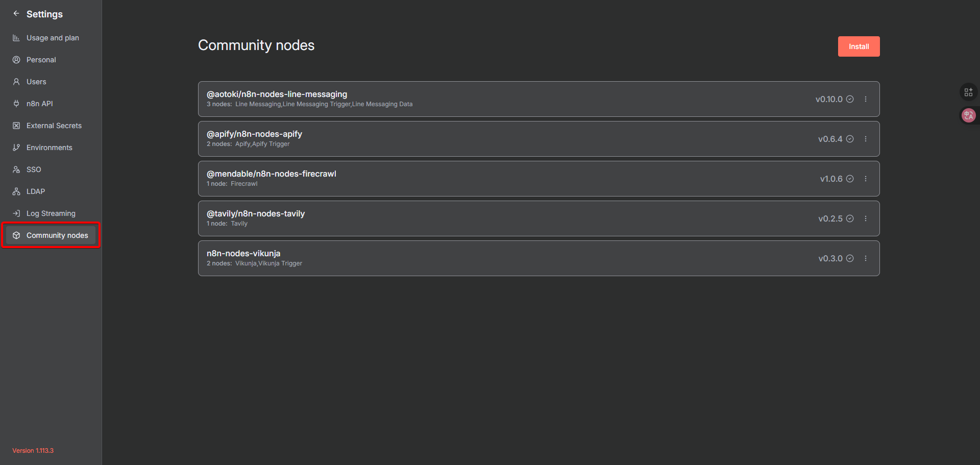
Task: Click the translate extension icon at right edge
Action: coord(968,115)
